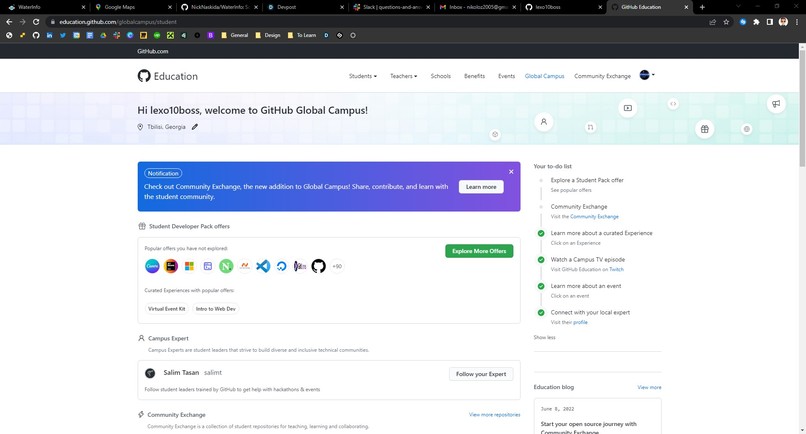Image resolution: width=806 pixels, height=434 pixels.
Task: Open the Chrome profile avatar
Action: (x=783, y=22)
